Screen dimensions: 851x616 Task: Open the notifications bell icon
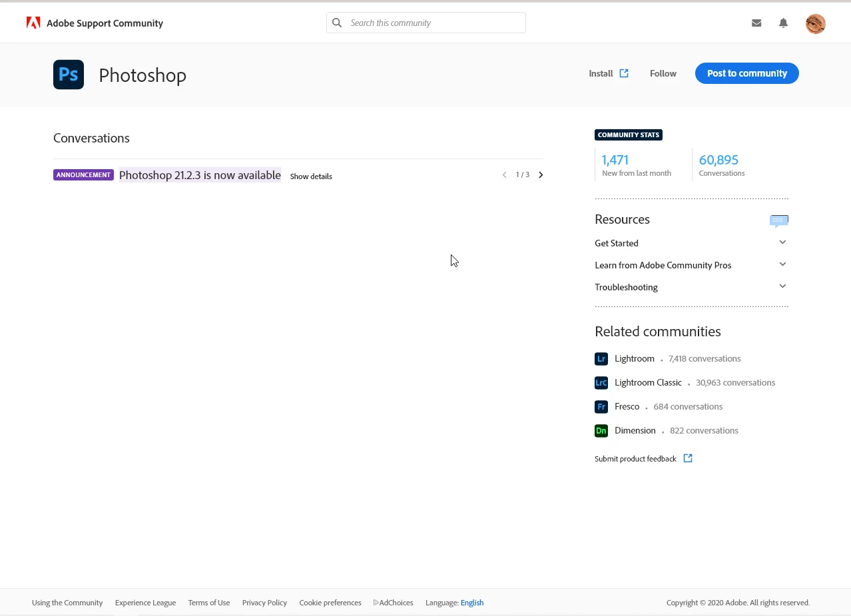tap(783, 23)
